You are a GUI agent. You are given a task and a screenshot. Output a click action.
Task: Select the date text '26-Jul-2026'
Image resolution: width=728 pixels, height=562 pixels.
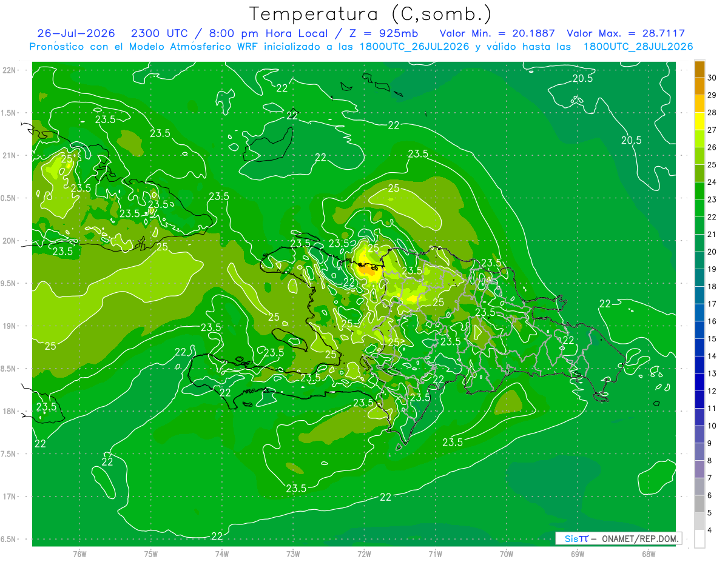click(x=76, y=33)
